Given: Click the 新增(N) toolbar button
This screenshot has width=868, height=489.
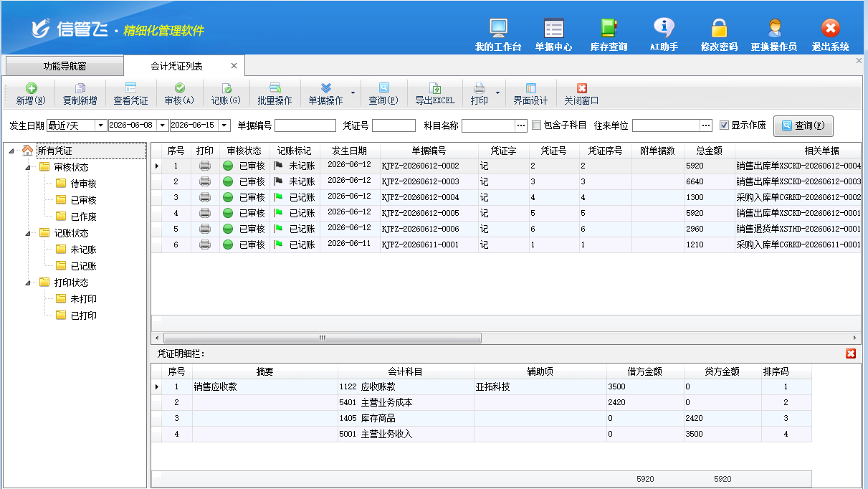Looking at the screenshot, I should (x=31, y=94).
